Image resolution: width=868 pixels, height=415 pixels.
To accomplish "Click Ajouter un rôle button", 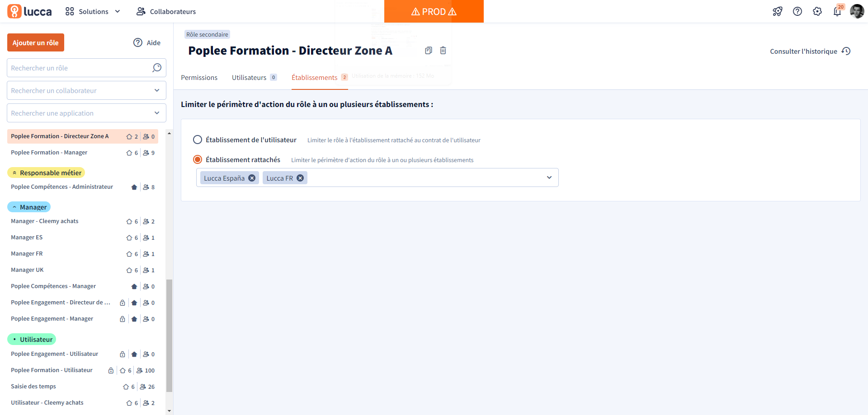I will click(36, 42).
